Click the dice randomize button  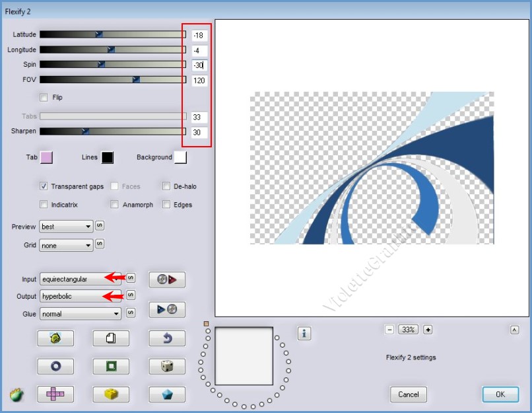pyautogui.click(x=167, y=366)
